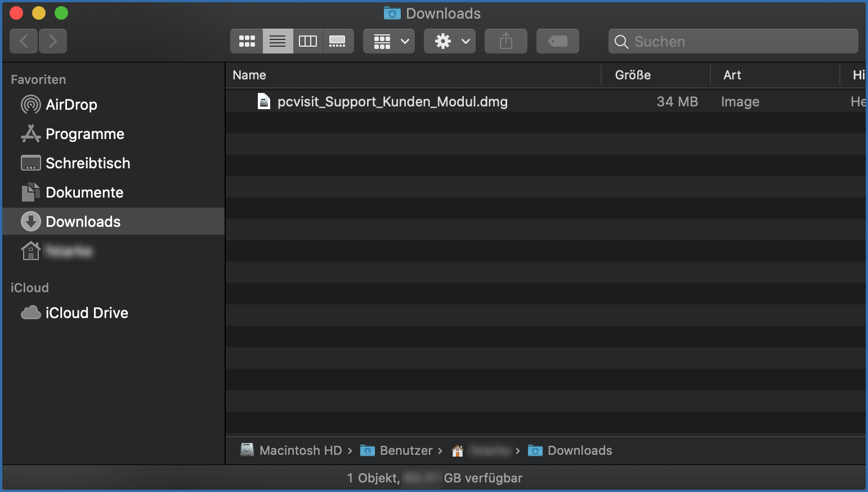This screenshot has width=868, height=492.
Task: Sort files by the Größe column
Action: tap(632, 75)
